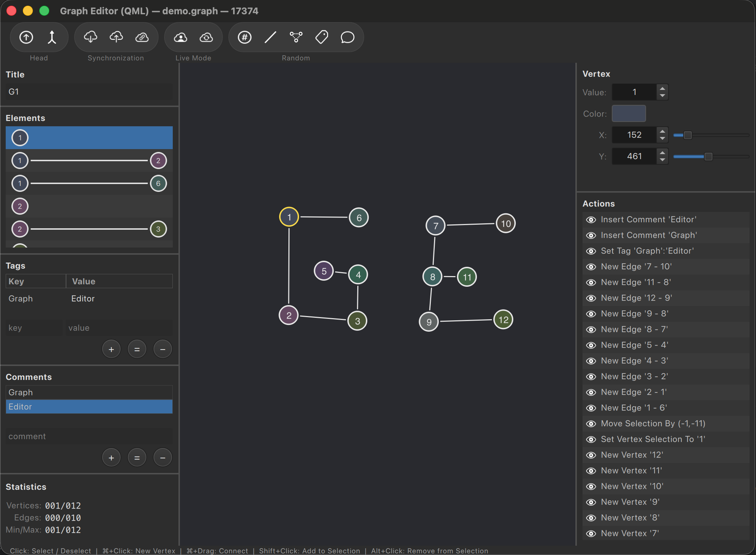Click the cloud download synchronization icon
Viewport: 756px width, 555px height.
(90, 37)
